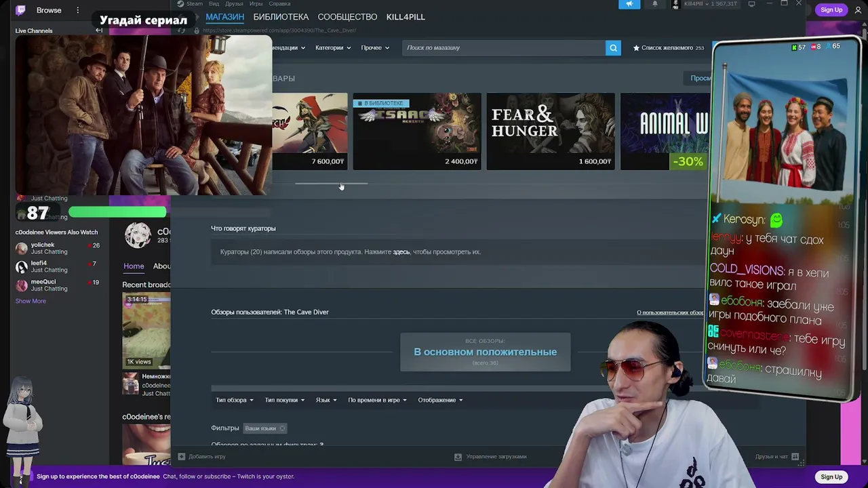Click the bottom banner Sign Up button

pyautogui.click(x=831, y=476)
